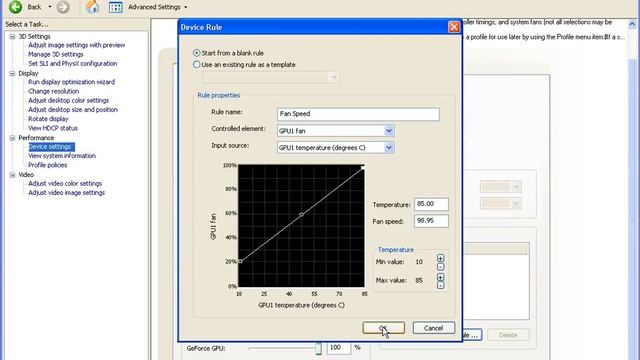This screenshot has width=640, height=360.
Task: Click the grayed Forward arrow icon
Action: pyautogui.click(x=63, y=7)
